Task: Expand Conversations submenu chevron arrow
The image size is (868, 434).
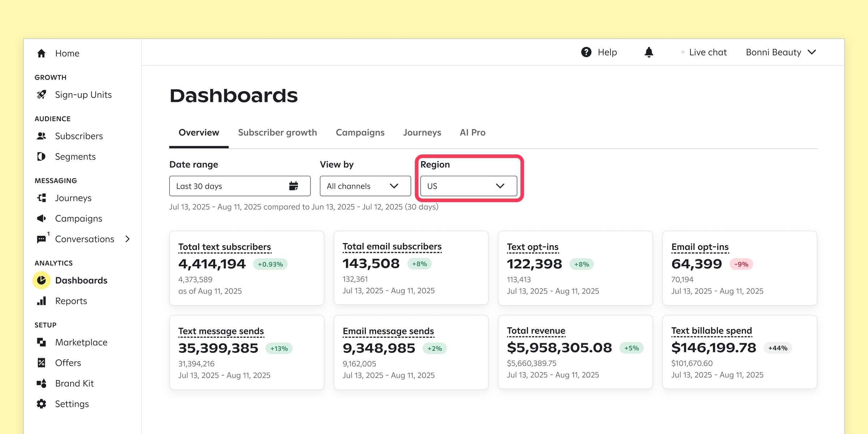Action: (x=127, y=239)
